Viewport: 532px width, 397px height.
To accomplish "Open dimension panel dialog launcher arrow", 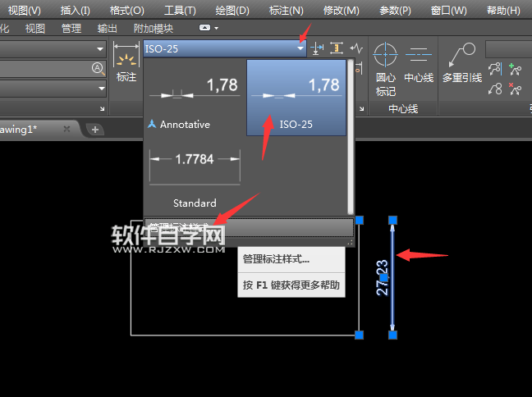I will tap(362, 109).
